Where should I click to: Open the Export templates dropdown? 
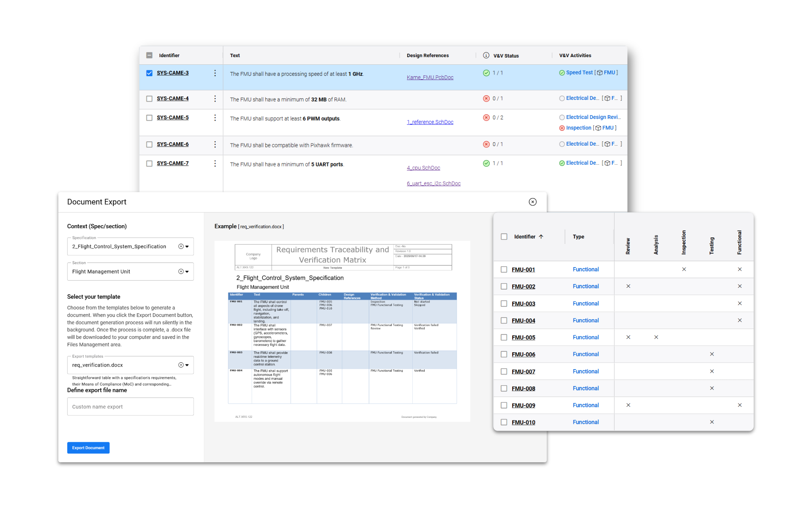click(x=187, y=365)
